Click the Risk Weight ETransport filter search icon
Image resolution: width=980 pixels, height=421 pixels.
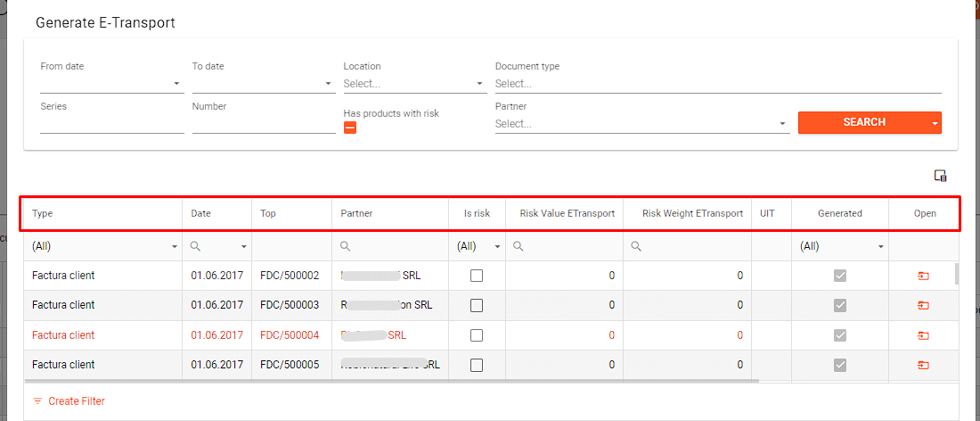coord(637,246)
